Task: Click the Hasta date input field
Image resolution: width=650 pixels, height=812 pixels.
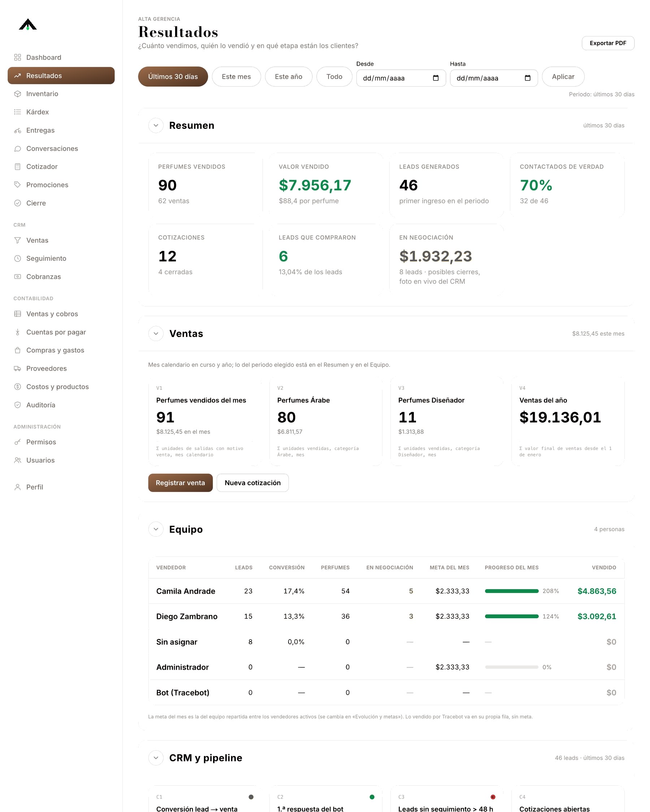Action: tap(494, 78)
